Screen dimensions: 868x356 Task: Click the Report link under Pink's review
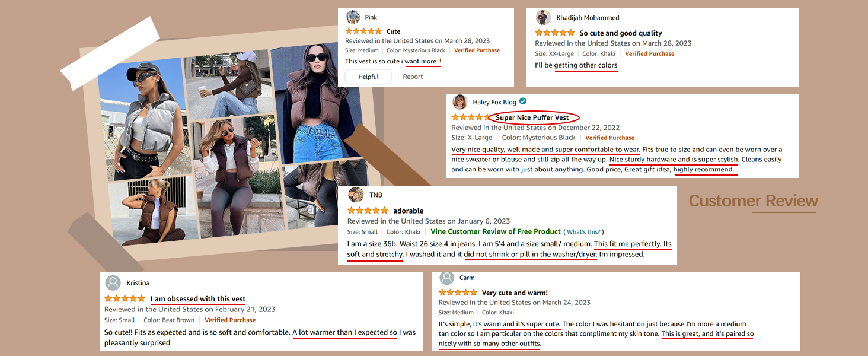click(413, 77)
